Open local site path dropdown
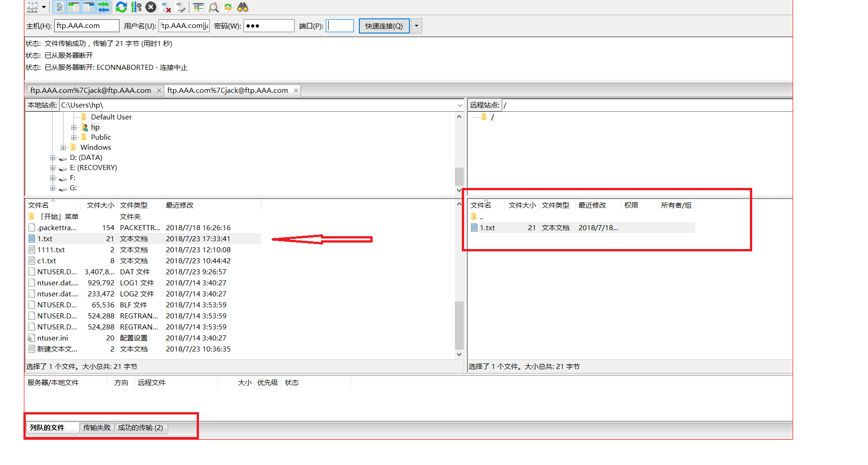This screenshot has width=868, height=465. pyautogui.click(x=460, y=105)
